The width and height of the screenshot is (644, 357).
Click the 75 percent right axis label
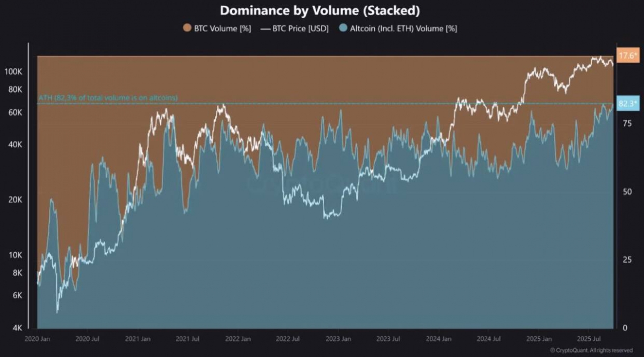pyautogui.click(x=627, y=124)
